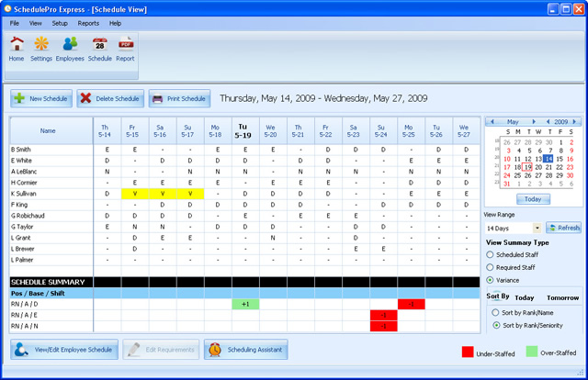Launch the Scheduling Assistant
The height and width of the screenshot is (380, 588).
point(246,350)
